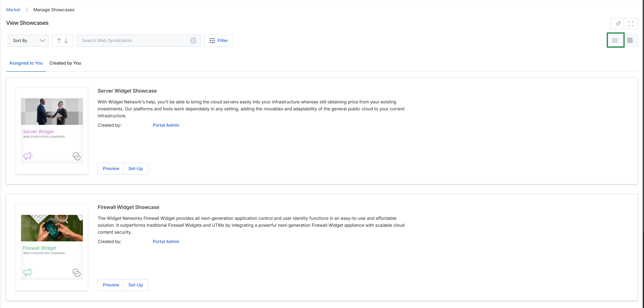Click the Server Widget Showcase title
Viewport: 644px width, 308px height.
click(x=127, y=91)
